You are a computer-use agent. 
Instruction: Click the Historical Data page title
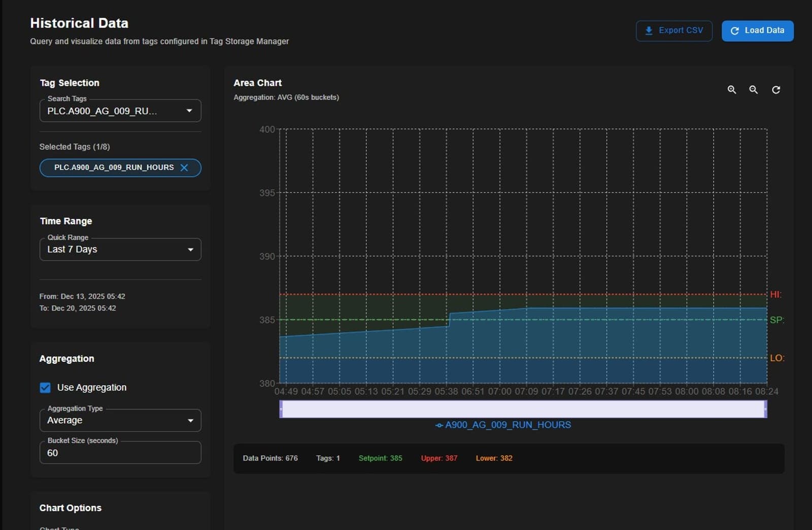coord(79,23)
